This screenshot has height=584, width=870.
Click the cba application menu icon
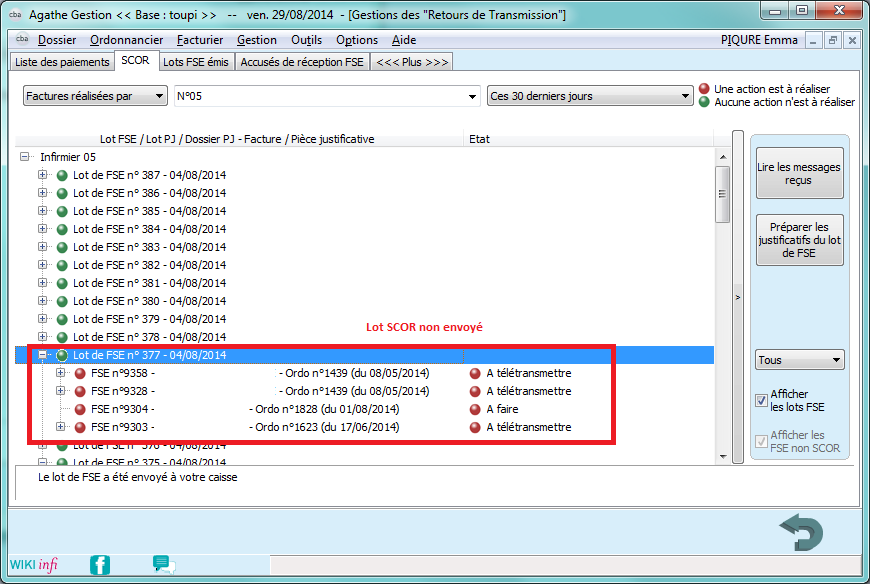point(22,39)
